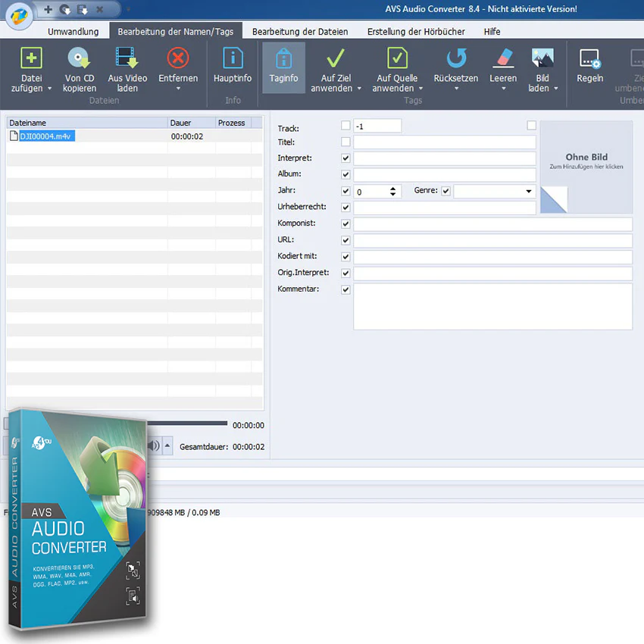Open the Erstellung der Hörbücher tab
The image size is (644, 644).
coord(416,32)
